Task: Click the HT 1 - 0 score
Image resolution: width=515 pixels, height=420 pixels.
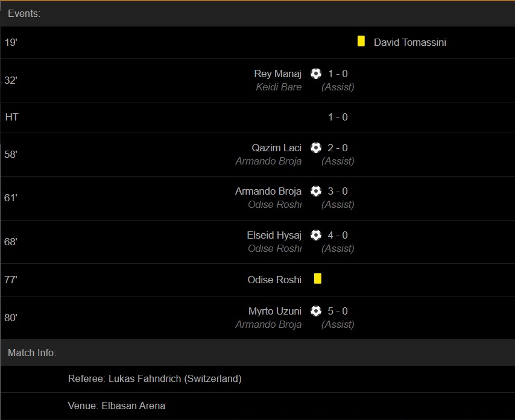Action: coord(338,117)
